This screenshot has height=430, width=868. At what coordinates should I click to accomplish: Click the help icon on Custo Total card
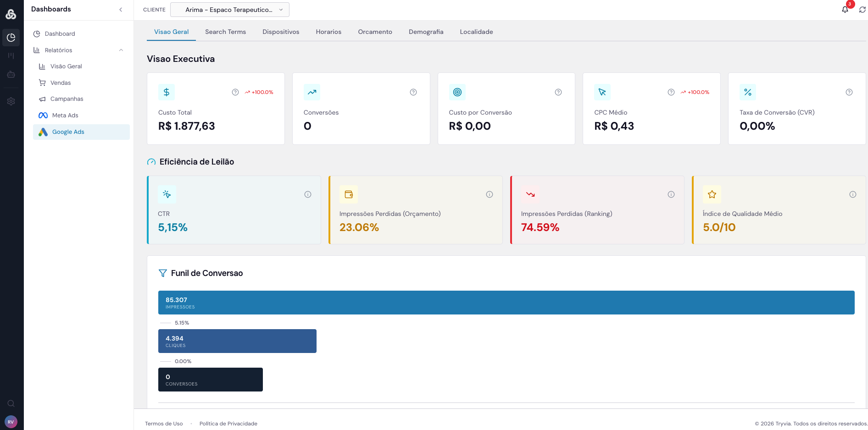pyautogui.click(x=235, y=92)
